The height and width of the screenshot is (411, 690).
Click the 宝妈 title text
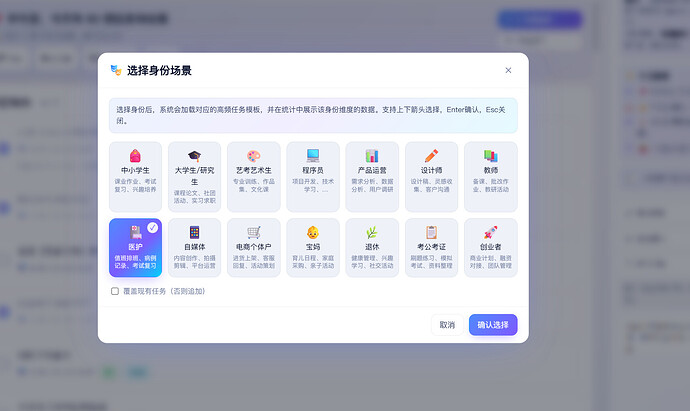pos(313,247)
